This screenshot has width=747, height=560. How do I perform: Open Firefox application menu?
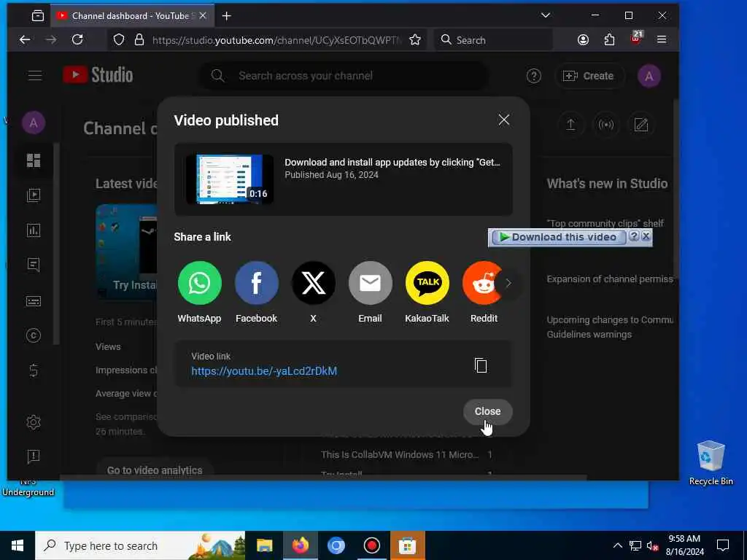[661, 39]
